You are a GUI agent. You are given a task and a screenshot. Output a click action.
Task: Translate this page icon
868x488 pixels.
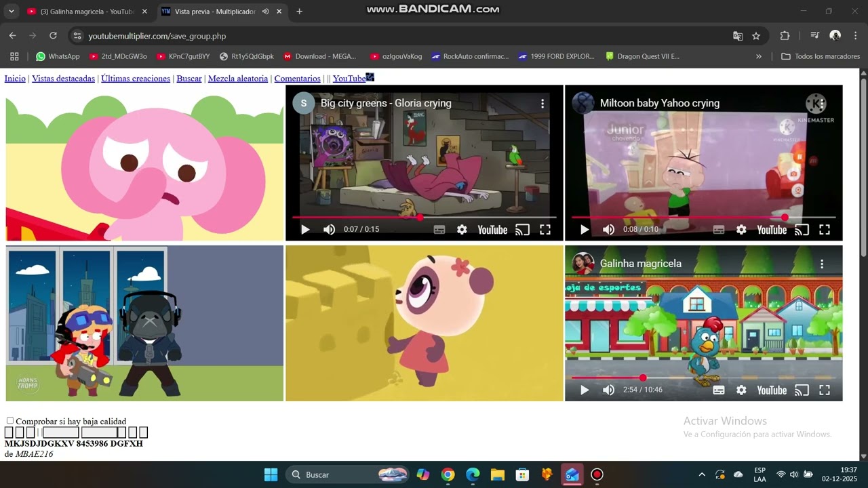tap(738, 36)
